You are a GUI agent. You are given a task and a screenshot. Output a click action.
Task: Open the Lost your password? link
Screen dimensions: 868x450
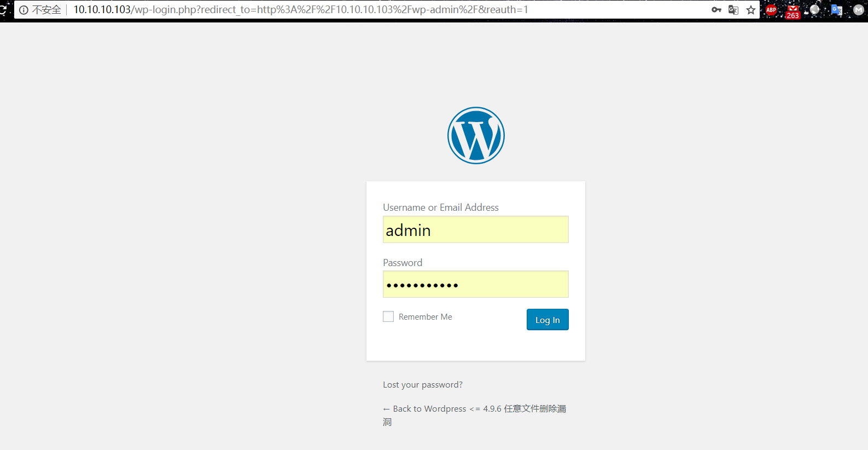(422, 385)
